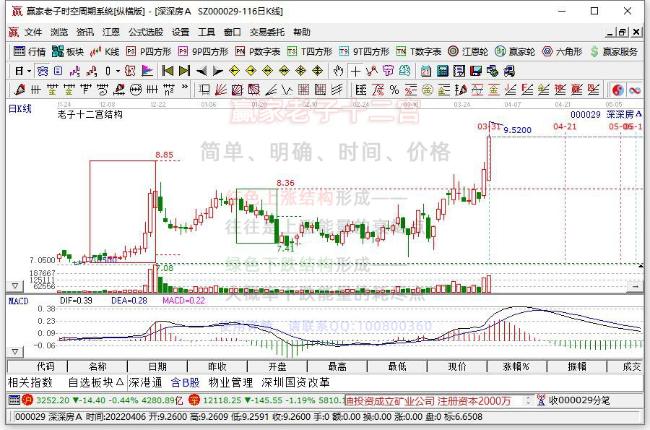650x430 pixels.
Task: Toggle the infinity loop icon
Action: pyautogui.click(x=634, y=90)
